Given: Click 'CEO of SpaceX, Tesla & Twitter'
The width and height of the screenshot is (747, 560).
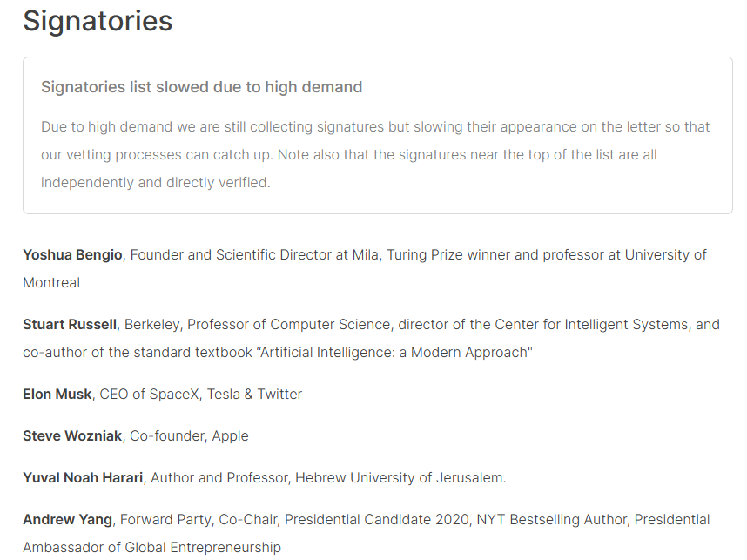Looking at the screenshot, I should 201,394.
